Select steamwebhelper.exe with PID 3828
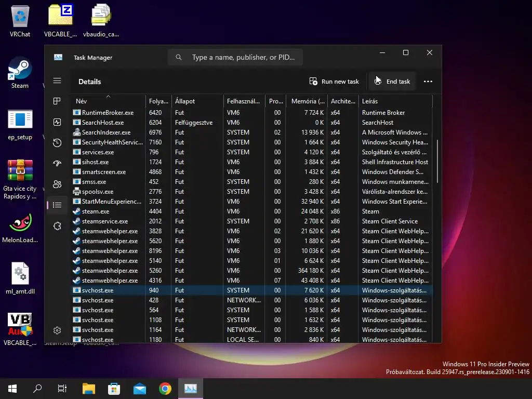This screenshot has width=532, height=399. (252, 231)
